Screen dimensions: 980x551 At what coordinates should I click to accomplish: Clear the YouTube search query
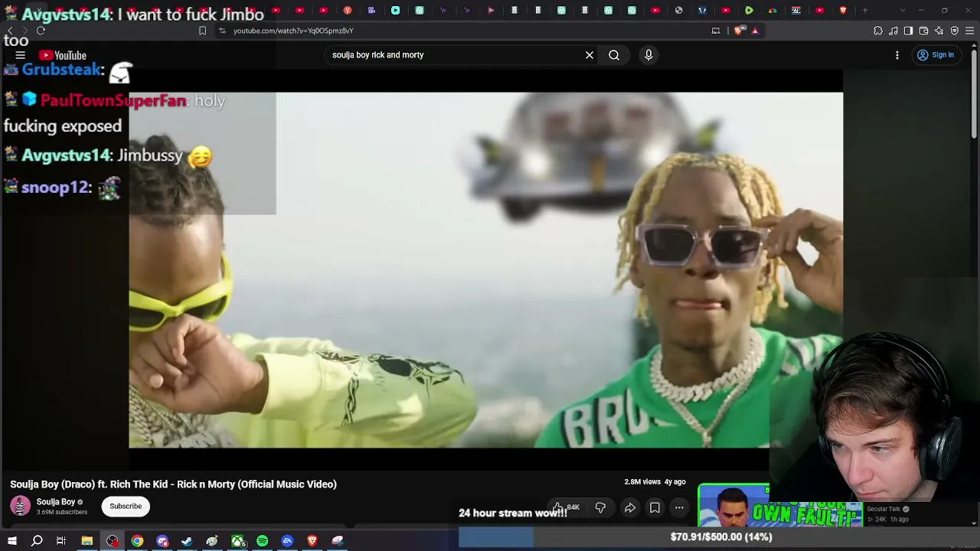point(590,55)
